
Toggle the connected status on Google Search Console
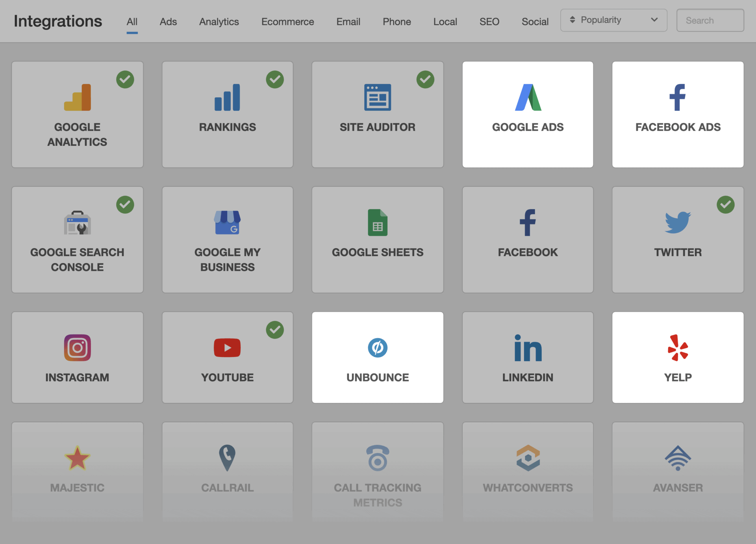pos(125,204)
